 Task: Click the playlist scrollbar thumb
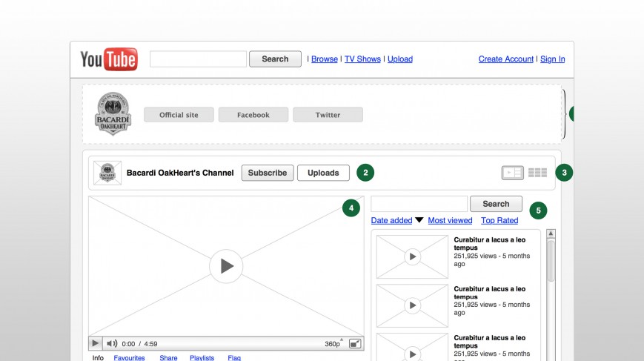[x=551, y=261]
